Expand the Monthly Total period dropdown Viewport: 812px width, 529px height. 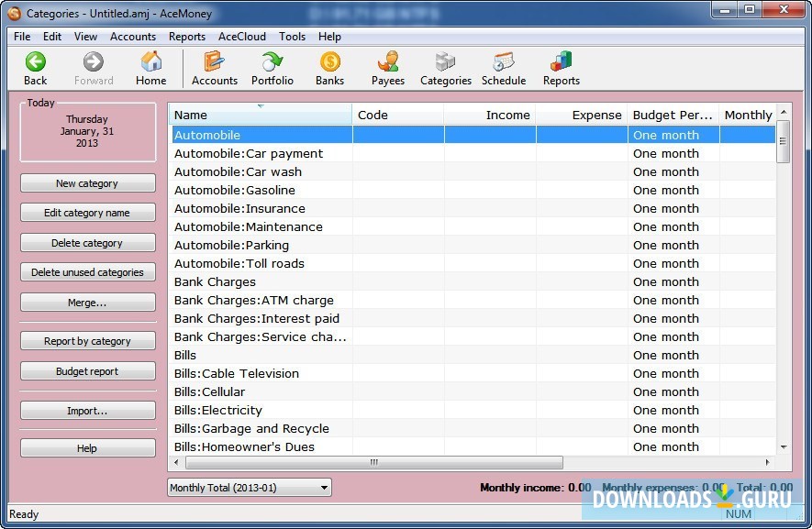(323, 488)
